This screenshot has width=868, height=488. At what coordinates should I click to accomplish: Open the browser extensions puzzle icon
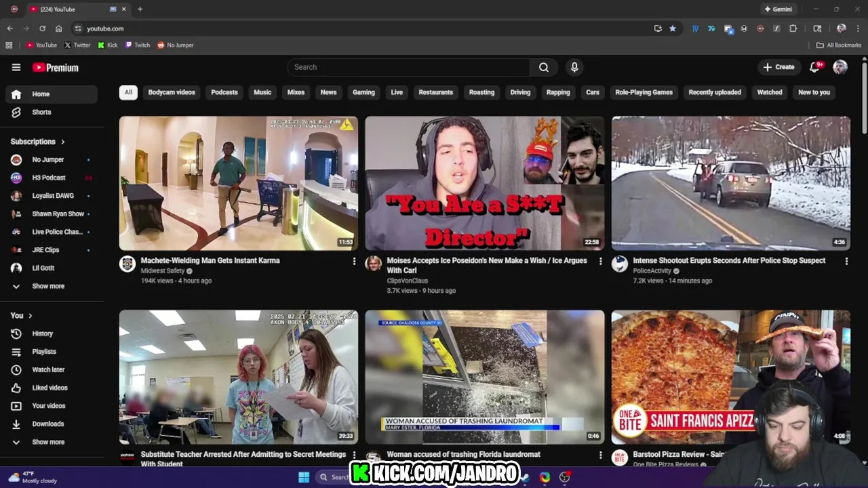(793, 28)
